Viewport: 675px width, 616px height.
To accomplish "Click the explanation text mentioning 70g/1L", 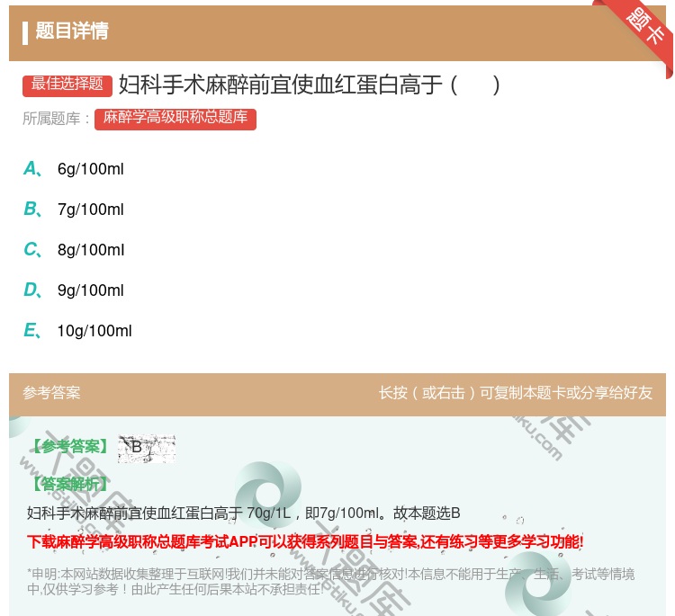I will pos(244,513).
